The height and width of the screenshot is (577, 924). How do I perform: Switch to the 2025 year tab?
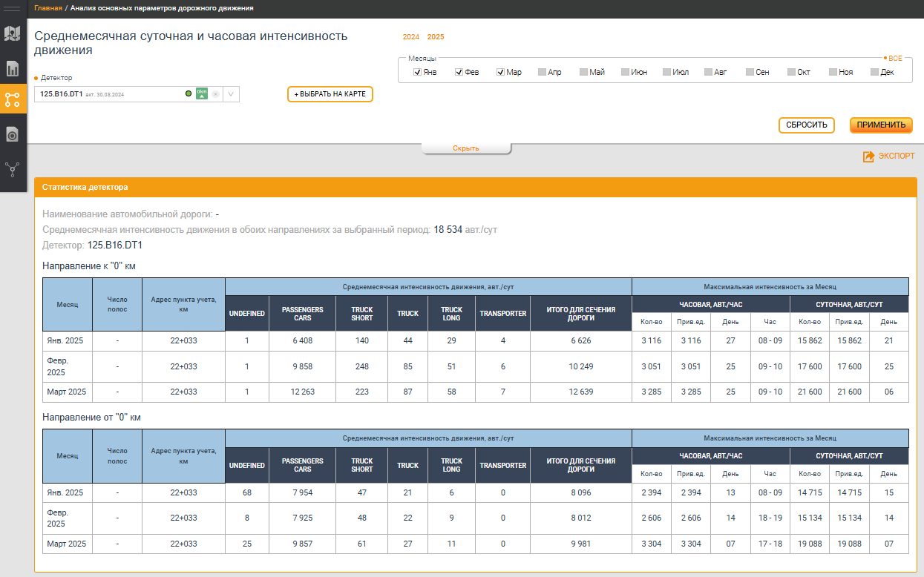click(x=436, y=37)
